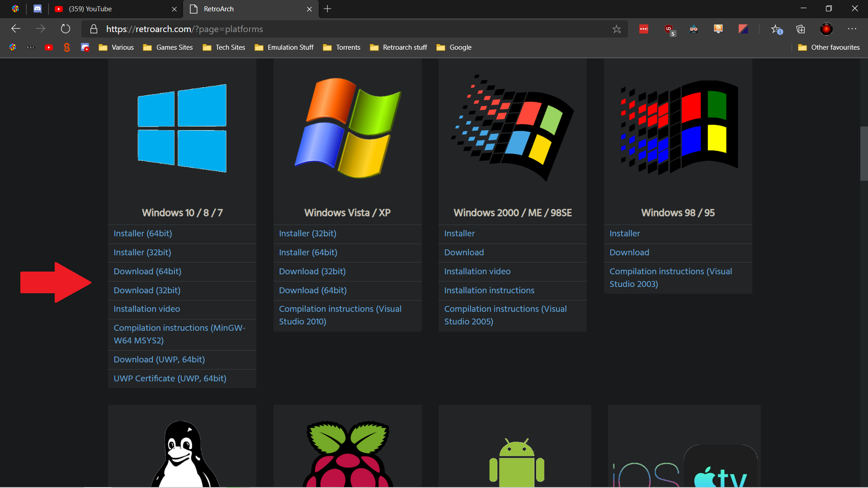868x488 pixels.
Task: Open the Collections icon
Action: [x=801, y=29]
